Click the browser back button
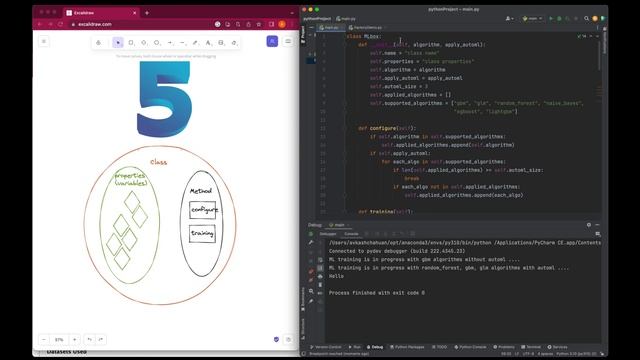Viewport: 640px width, 360px height. pos(40,24)
